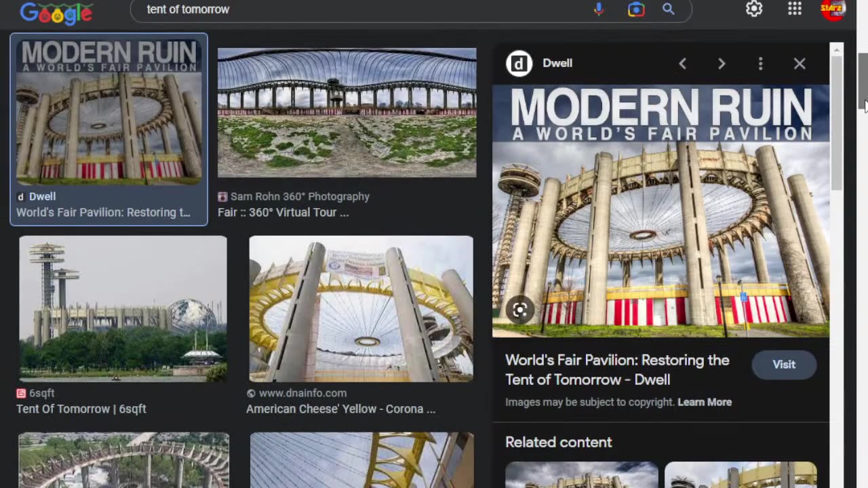Click the Dwell logo in preview header

coord(519,64)
